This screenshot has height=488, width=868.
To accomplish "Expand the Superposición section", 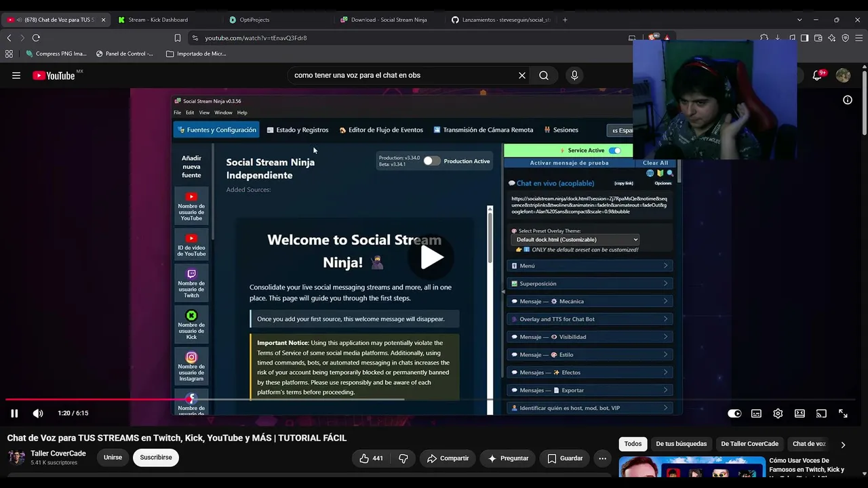I will coord(589,283).
